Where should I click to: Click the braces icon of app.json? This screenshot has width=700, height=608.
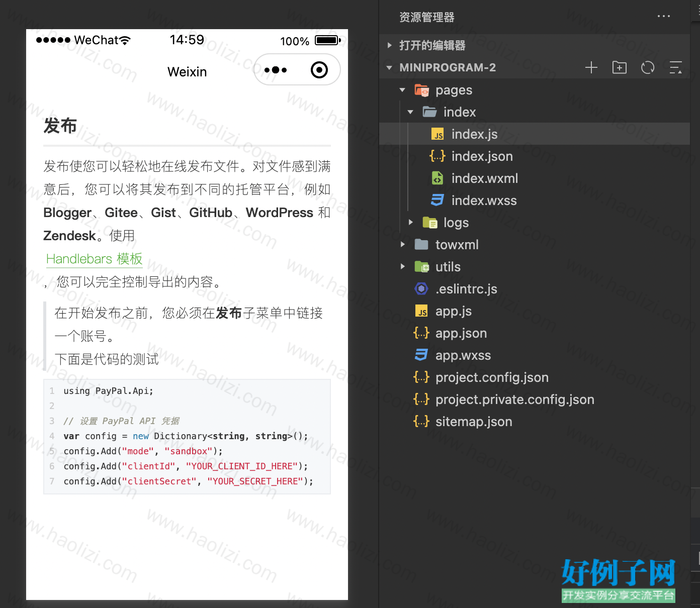click(421, 333)
